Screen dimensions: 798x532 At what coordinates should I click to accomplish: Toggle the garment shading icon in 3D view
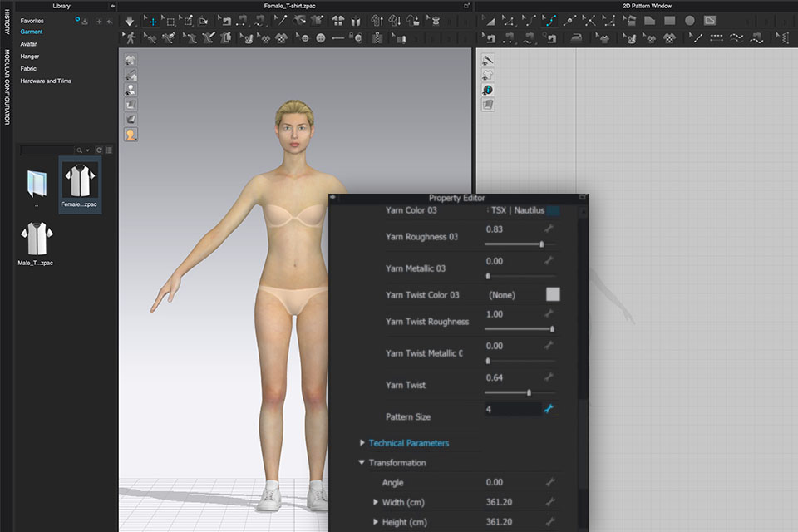(x=131, y=120)
